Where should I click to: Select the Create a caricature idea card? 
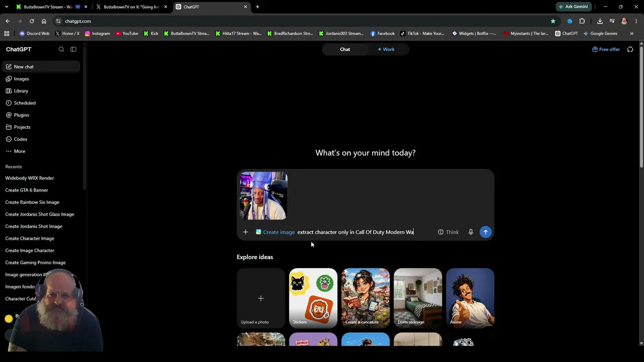[365, 298]
